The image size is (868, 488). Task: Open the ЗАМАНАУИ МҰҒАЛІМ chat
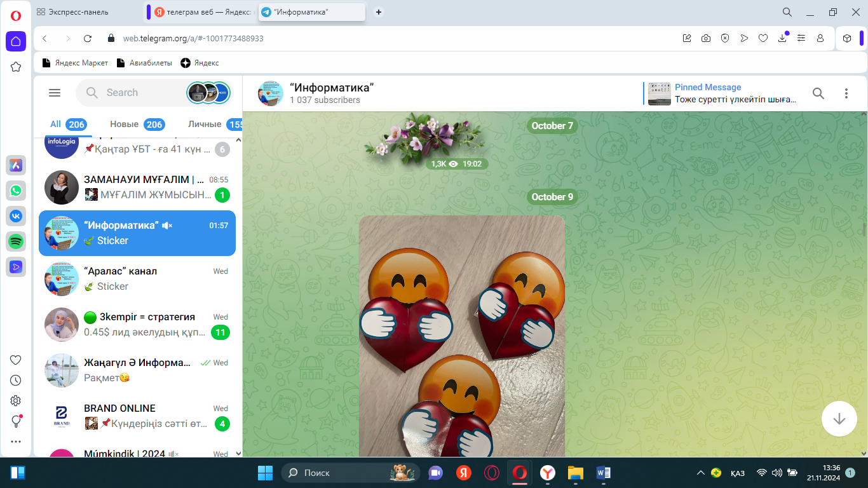tap(137, 187)
